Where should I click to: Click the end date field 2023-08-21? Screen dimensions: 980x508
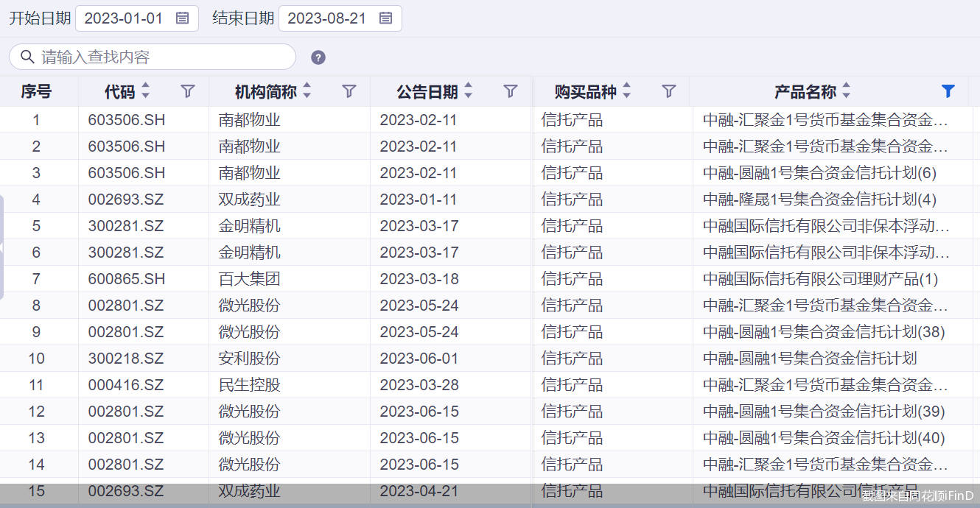click(340, 18)
